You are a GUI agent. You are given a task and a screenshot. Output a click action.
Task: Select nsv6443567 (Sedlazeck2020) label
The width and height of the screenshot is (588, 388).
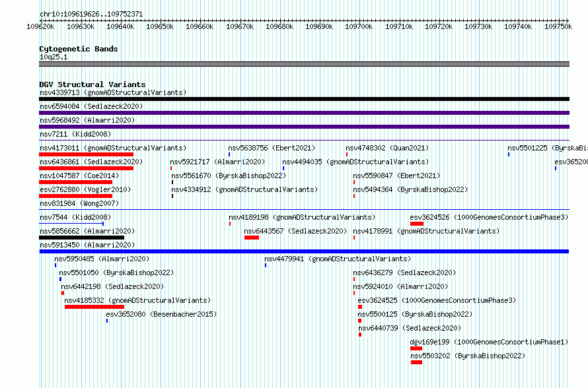click(x=295, y=231)
